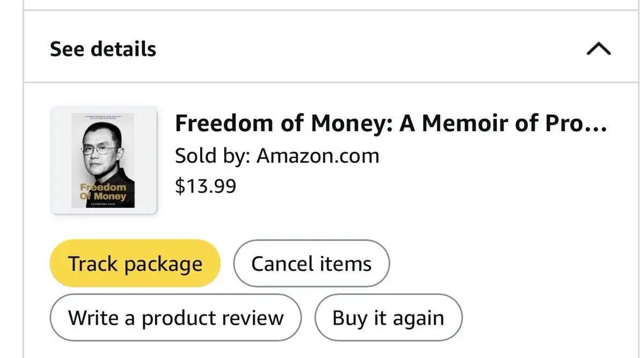
Task: Click the See details heading text
Action: [x=103, y=49]
